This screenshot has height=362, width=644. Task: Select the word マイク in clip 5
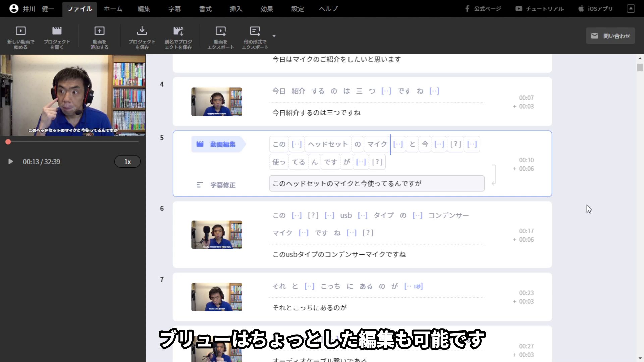click(x=377, y=144)
